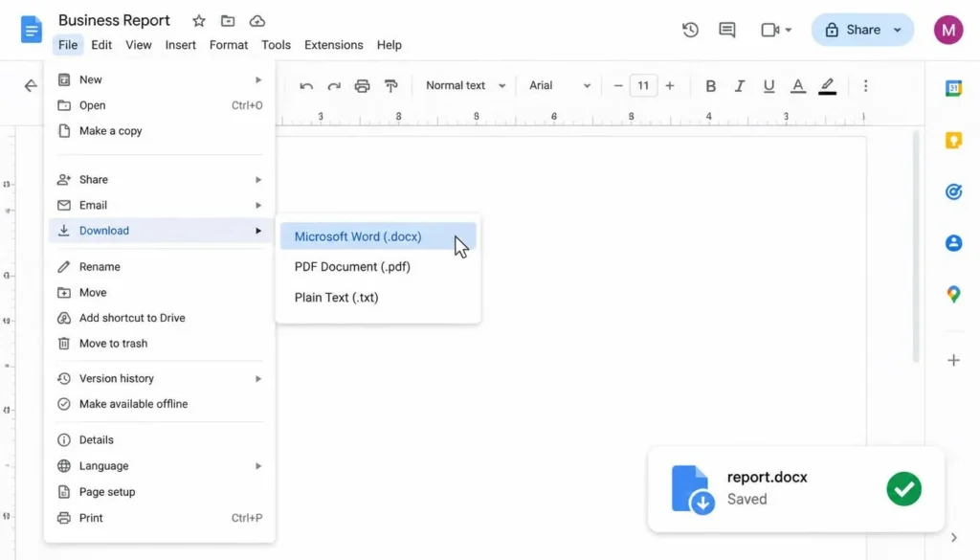This screenshot has width=980, height=560.
Task: Apply italic formatting
Action: 740,85
